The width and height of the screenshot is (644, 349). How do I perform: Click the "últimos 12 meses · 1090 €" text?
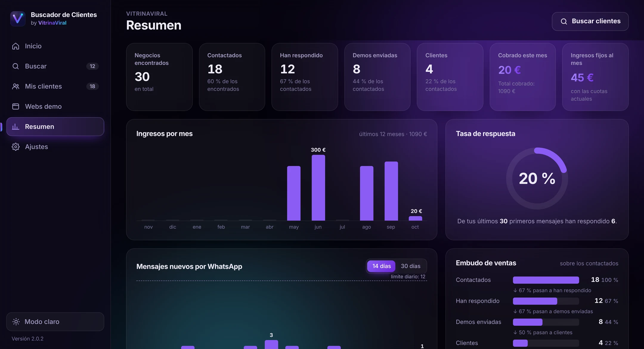(x=393, y=134)
